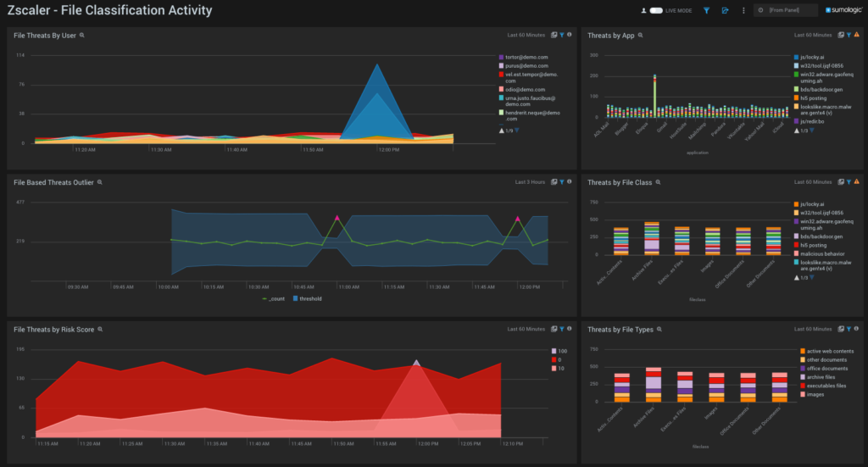Open queries icon in File Based Threats Outlier panel
Screen dimensions: 868x467
[x=554, y=181]
